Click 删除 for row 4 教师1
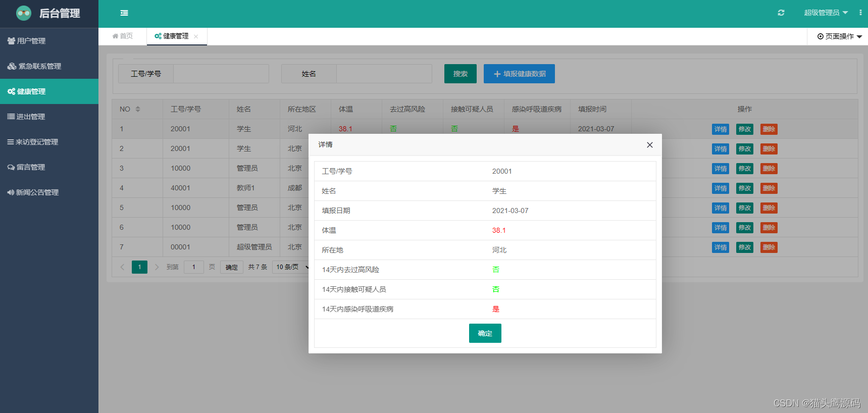This screenshot has height=413, width=868. pyautogui.click(x=769, y=188)
